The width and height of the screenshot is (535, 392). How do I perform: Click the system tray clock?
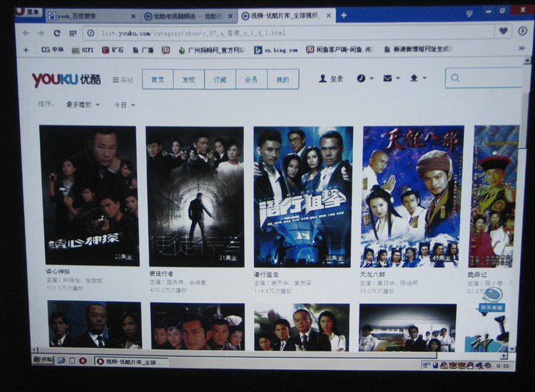pyautogui.click(x=503, y=366)
